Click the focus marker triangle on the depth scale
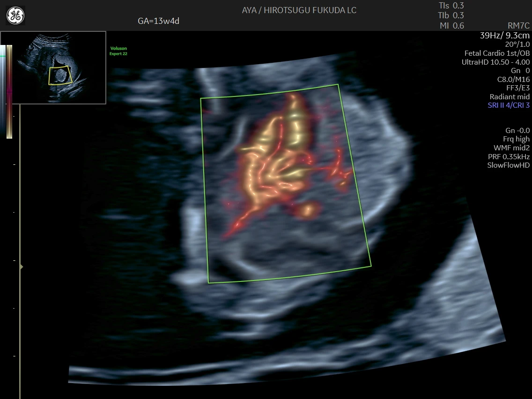 coord(21,266)
